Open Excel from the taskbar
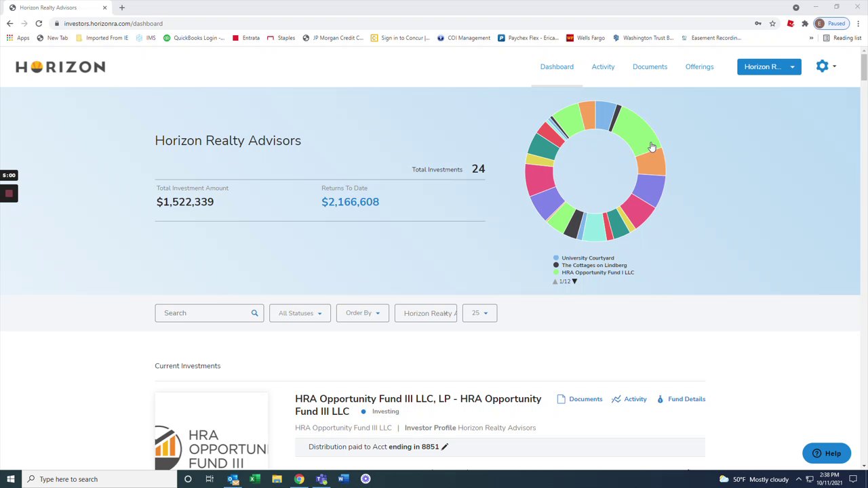This screenshot has width=868, height=488. (254, 479)
